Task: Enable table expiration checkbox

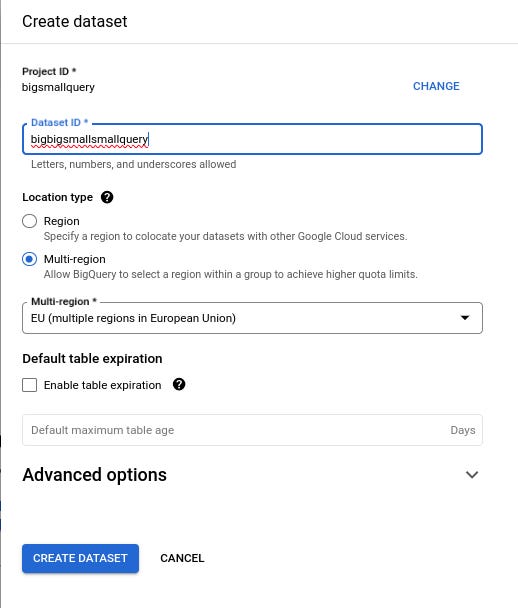Action: coord(29,385)
